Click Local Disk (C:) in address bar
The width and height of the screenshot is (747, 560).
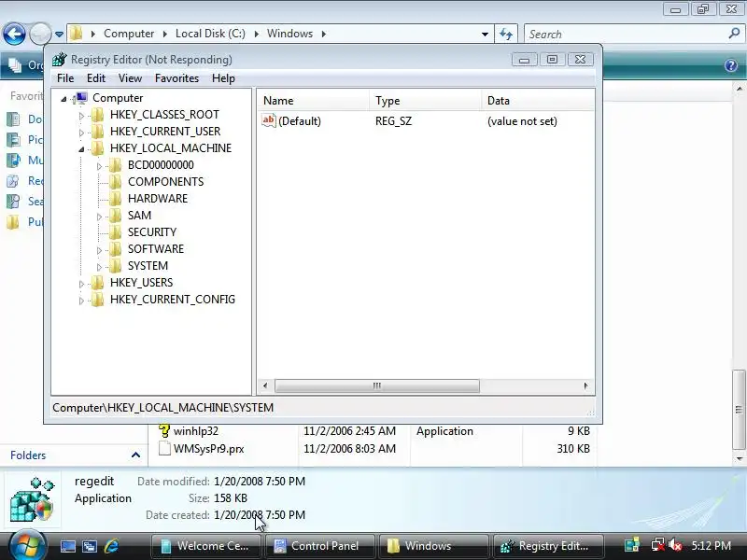(x=211, y=34)
